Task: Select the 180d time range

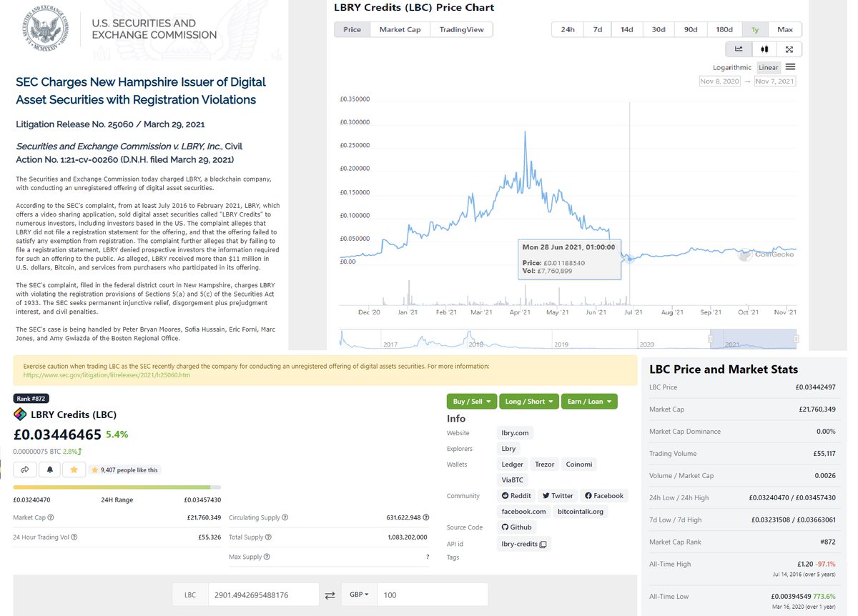Action: pos(725,29)
